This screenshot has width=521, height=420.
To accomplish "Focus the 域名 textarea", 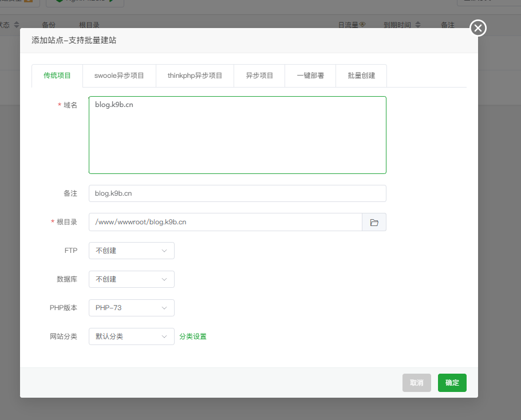I will (x=238, y=135).
